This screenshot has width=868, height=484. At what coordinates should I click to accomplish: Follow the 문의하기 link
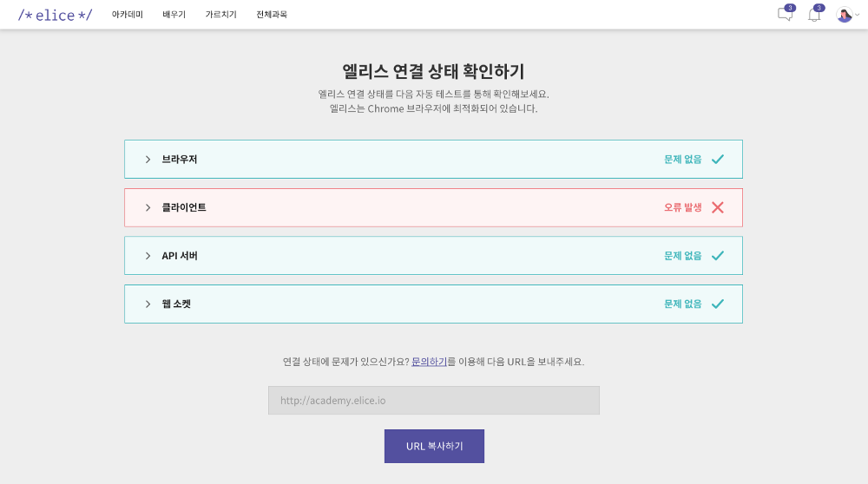pos(429,362)
